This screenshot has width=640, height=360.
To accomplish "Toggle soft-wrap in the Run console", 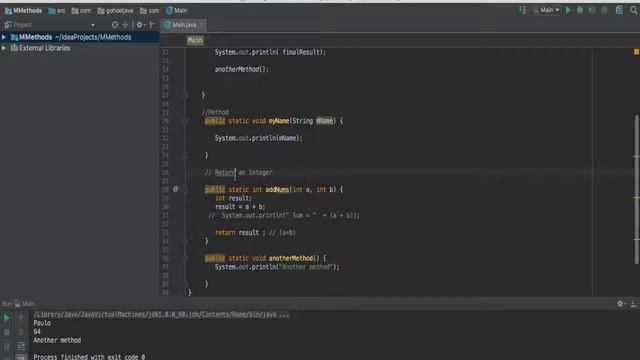I will [21, 347].
